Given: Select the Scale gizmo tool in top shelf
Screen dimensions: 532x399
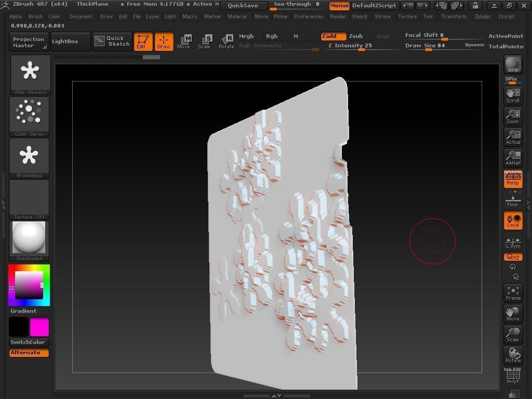Looking at the screenshot, I should pyautogui.click(x=205, y=42).
